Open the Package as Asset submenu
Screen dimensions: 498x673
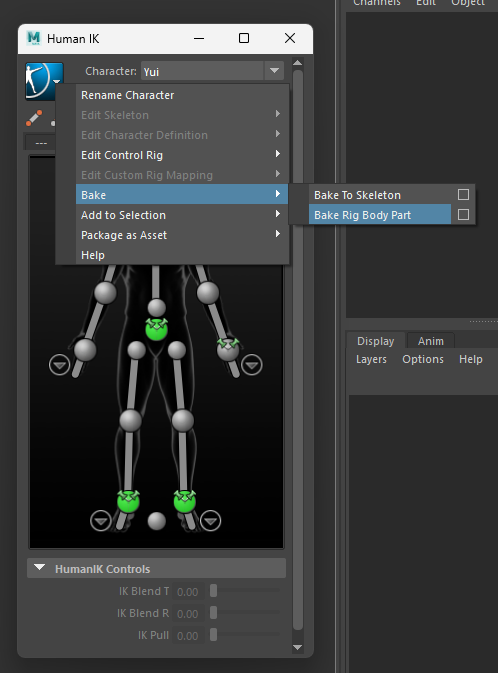182,235
